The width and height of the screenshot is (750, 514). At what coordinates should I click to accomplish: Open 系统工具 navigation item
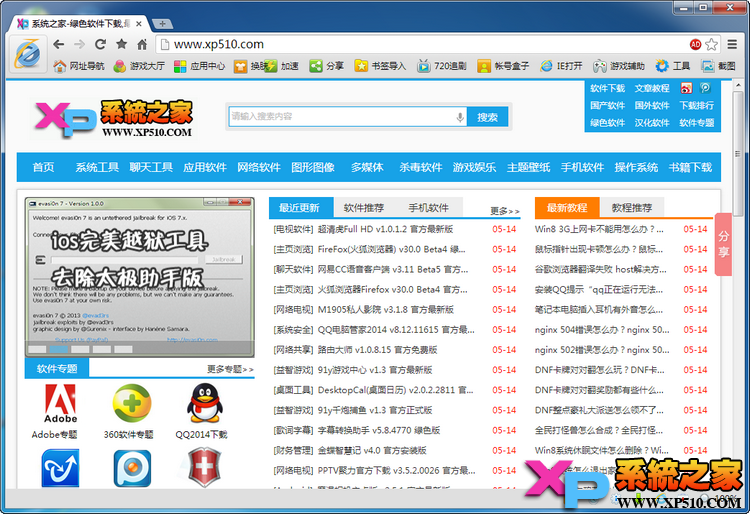coord(97,167)
